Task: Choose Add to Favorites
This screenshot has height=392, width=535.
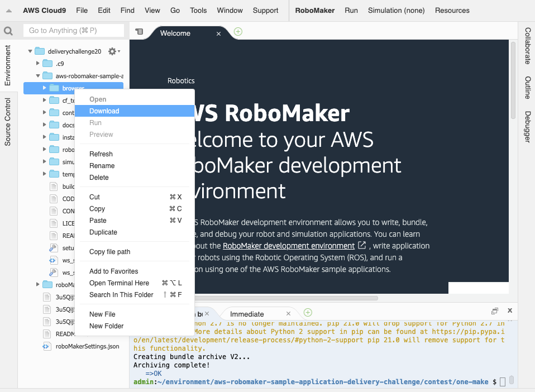Action: [x=135, y=271]
